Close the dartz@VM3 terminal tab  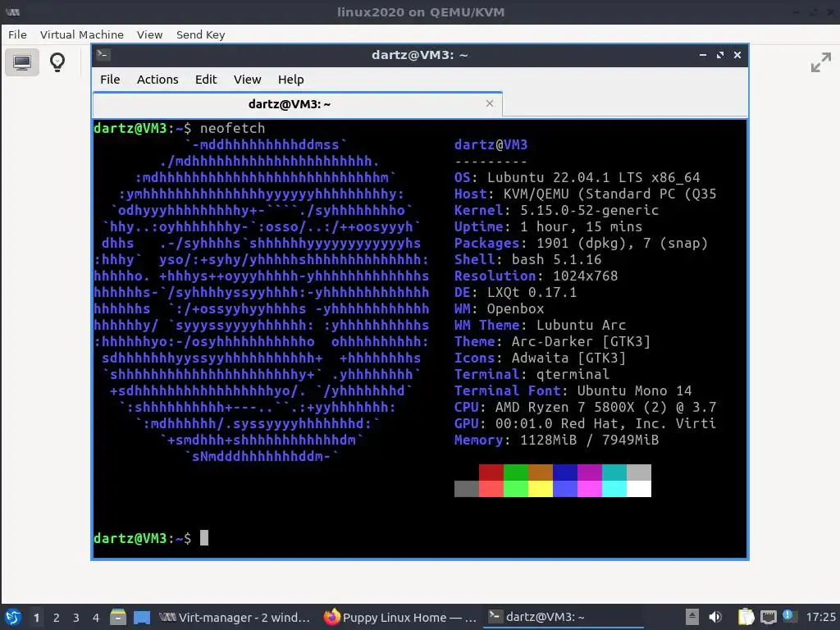tap(489, 103)
